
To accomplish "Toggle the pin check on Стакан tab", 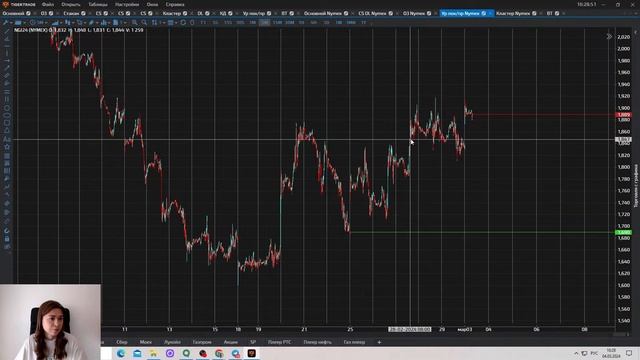I will click(83, 13).
